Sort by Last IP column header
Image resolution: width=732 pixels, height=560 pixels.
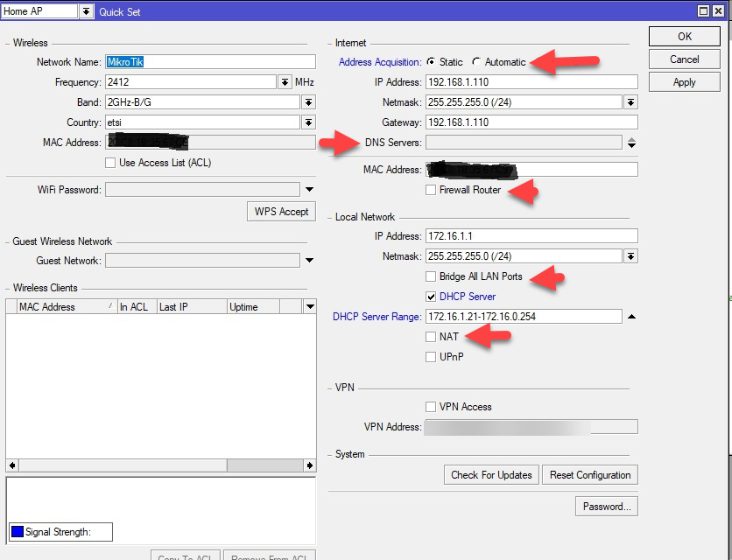pyautogui.click(x=192, y=306)
